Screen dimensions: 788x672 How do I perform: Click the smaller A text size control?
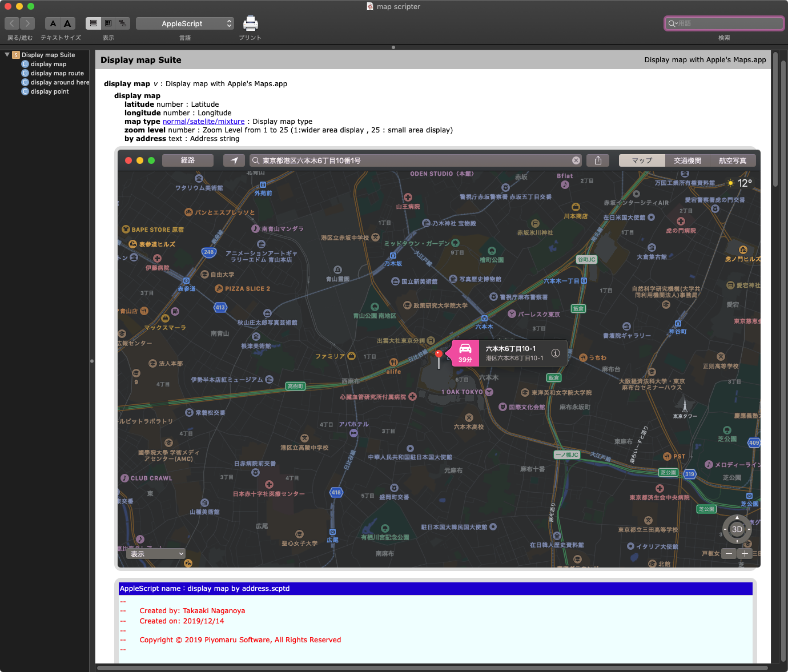coord(53,23)
